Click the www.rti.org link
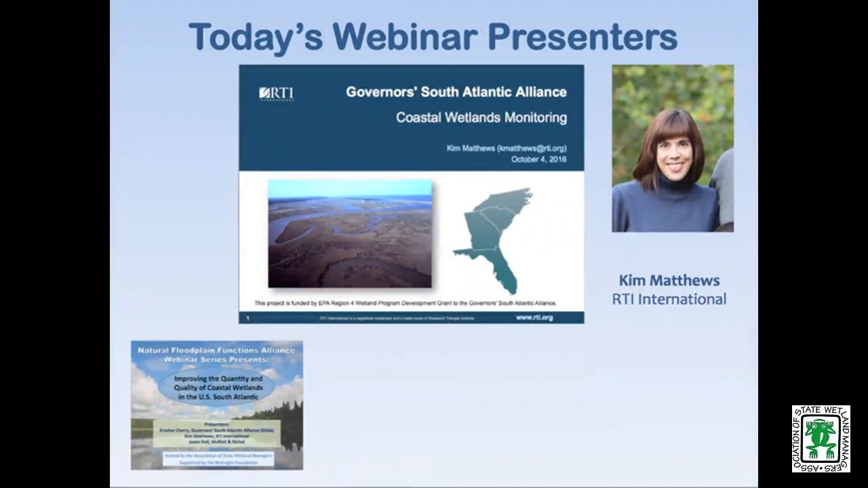Image resolution: width=868 pixels, height=488 pixels. (534, 317)
